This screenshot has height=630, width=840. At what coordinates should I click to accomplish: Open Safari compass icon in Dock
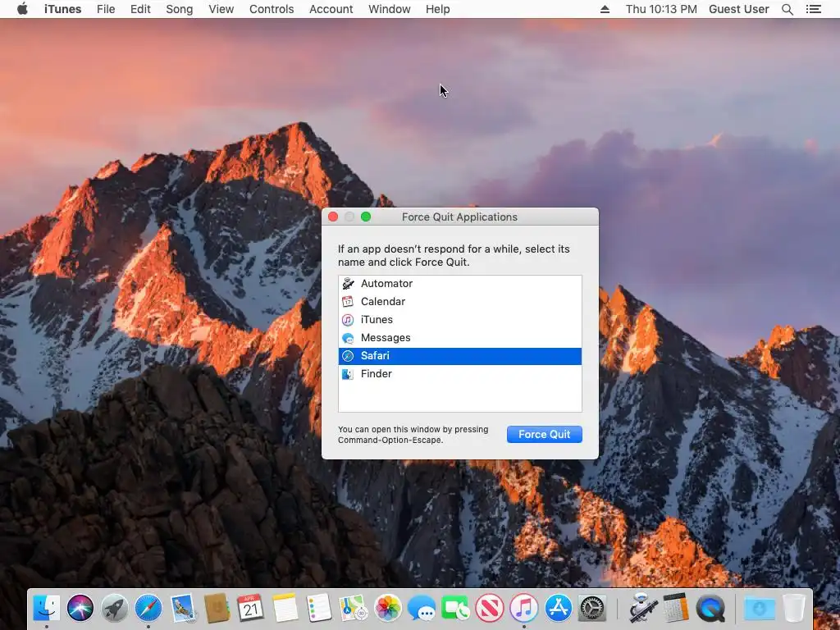[148, 608]
